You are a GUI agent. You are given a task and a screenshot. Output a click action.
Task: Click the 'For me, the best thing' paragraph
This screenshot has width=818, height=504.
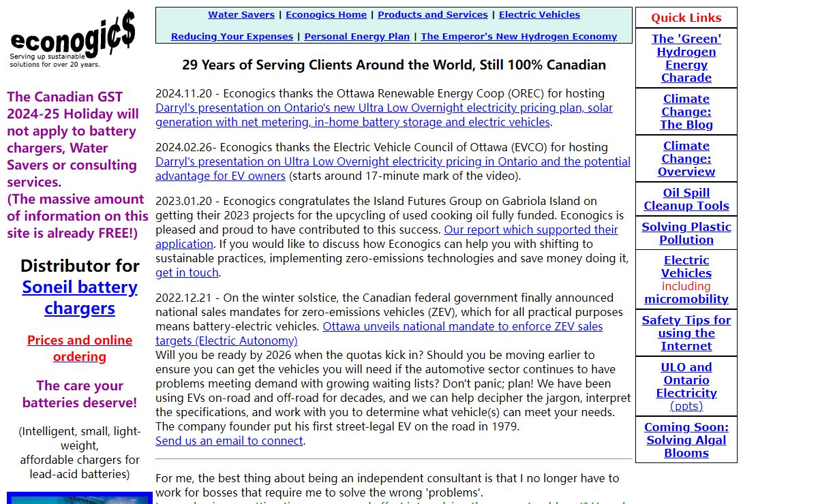point(387,486)
